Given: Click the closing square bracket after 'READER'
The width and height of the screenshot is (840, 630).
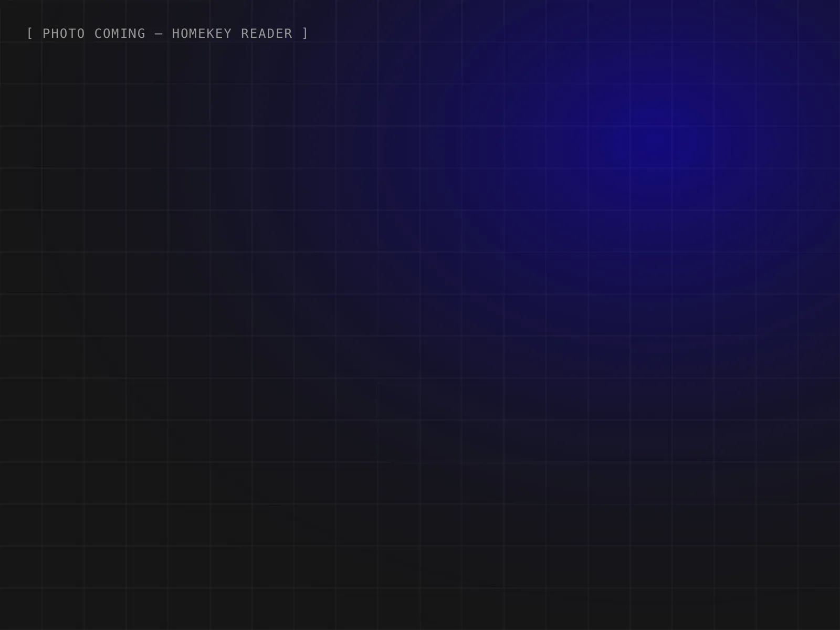Looking at the screenshot, I should point(306,34).
